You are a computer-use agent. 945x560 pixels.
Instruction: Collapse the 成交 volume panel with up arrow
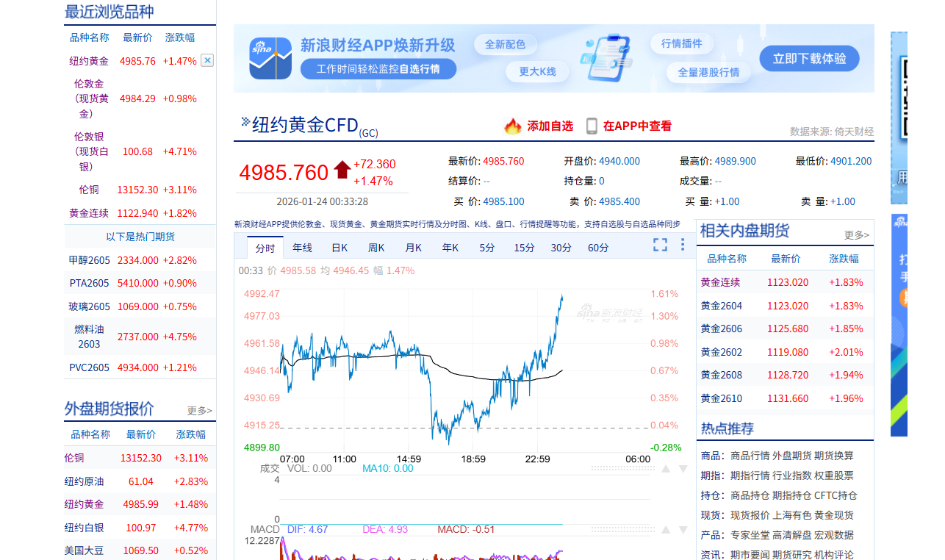point(665,468)
